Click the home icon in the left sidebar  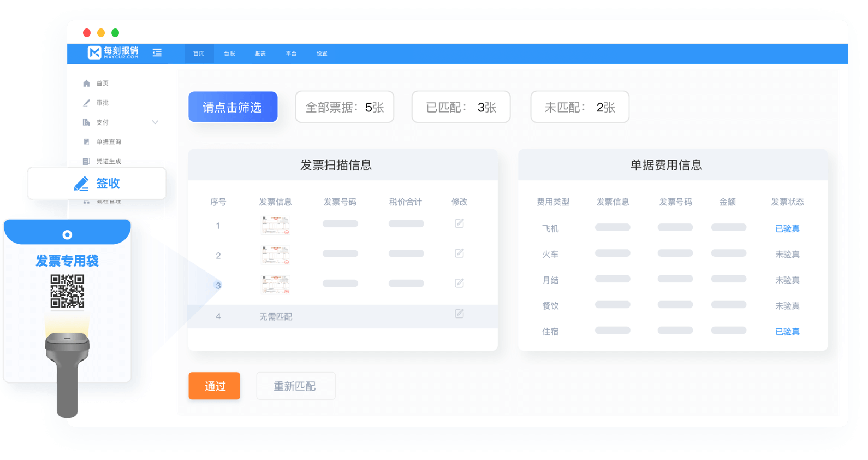[86, 84]
